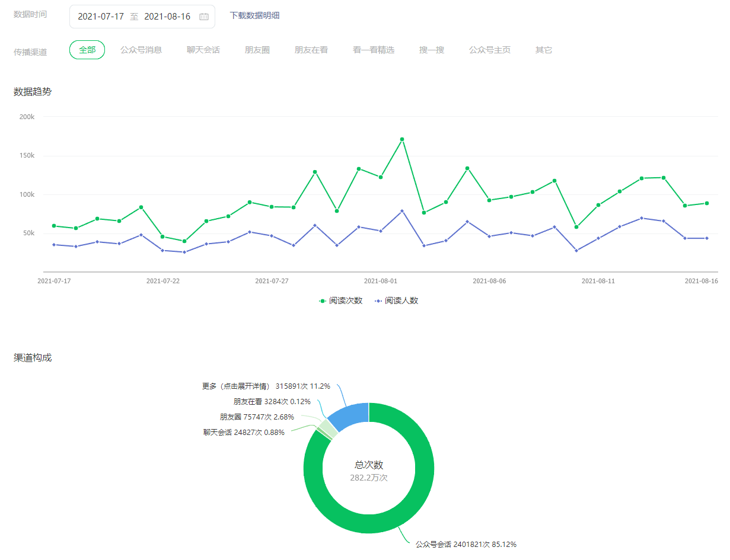The width and height of the screenshot is (730, 560).
Task: Switch to 公众号消息 channel tab
Action: pos(141,50)
